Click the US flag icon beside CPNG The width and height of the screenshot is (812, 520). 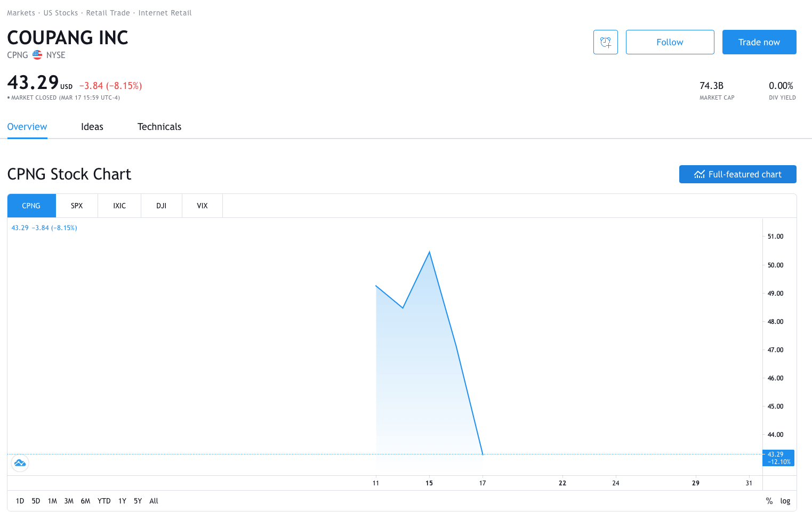coord(37,55)
